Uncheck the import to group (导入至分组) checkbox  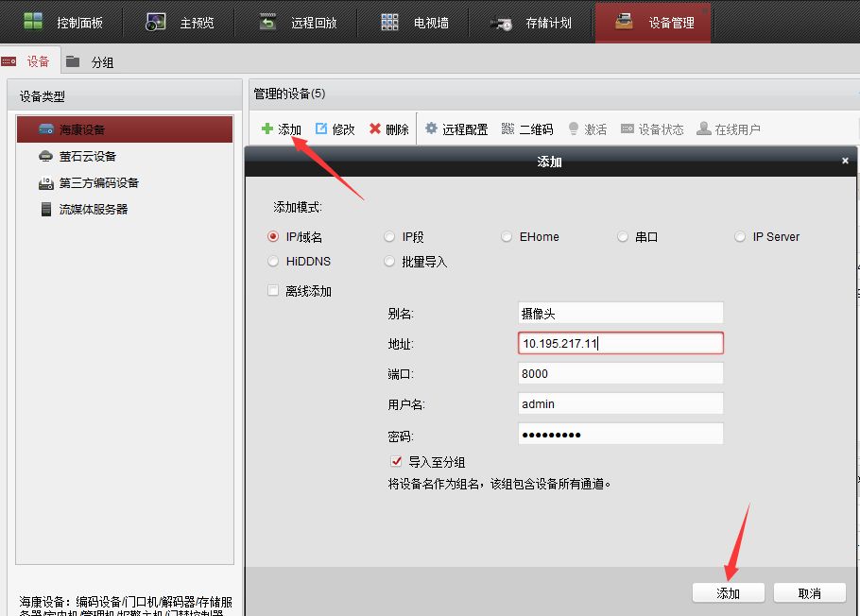point(396,462)
